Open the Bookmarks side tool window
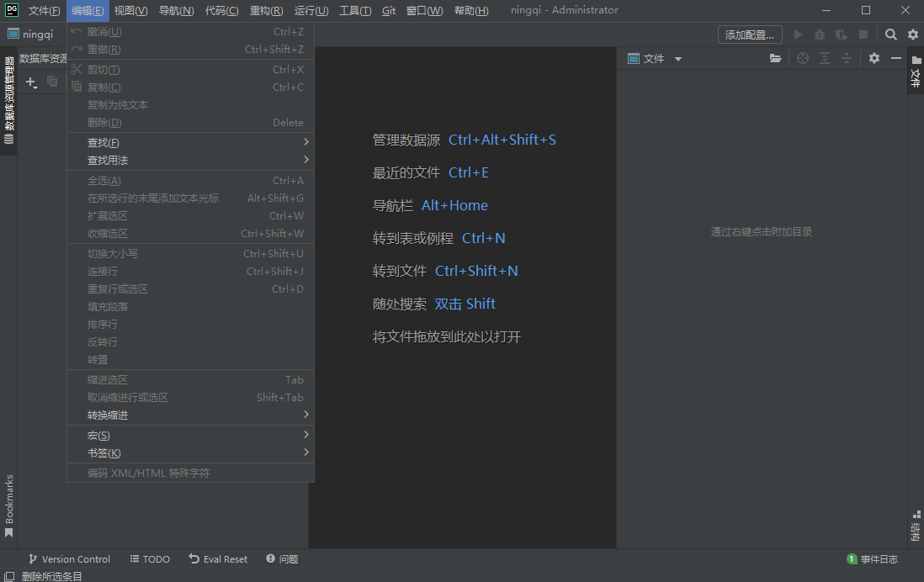This screenshot has width=924, height=582. pos(9,506)
